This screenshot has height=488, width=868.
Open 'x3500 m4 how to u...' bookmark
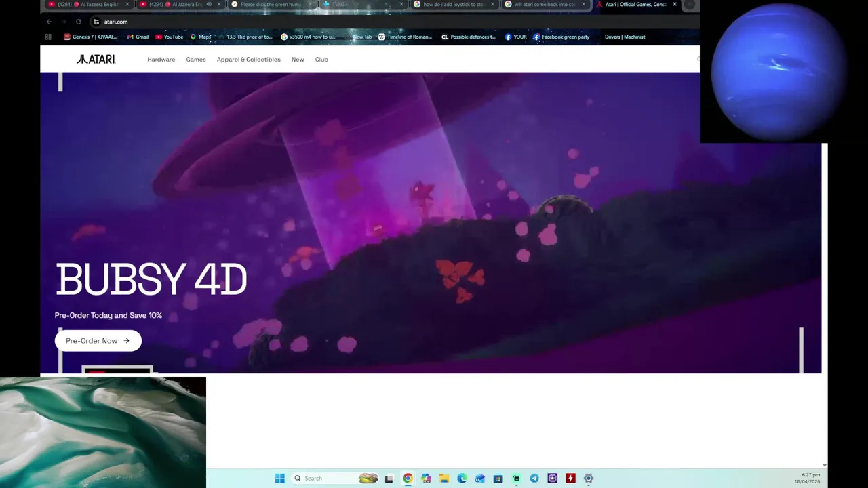coord(308,37)
